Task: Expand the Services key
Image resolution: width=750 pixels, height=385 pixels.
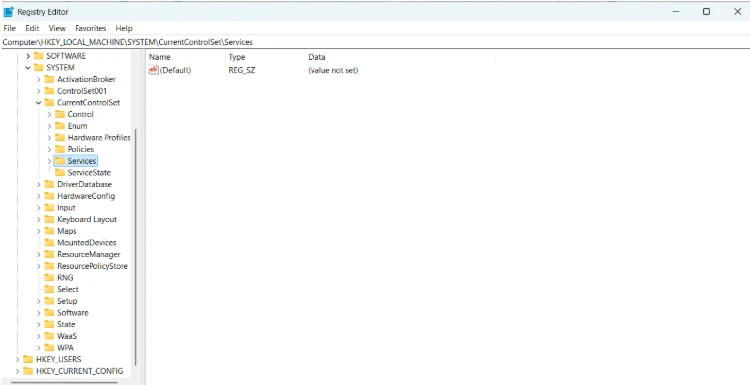Action: pyautogui.click(x=49, y=161)
